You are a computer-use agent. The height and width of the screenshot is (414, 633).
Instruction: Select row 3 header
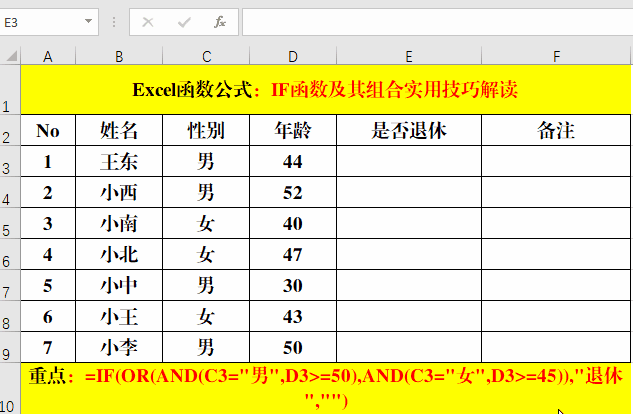(10, 161)
